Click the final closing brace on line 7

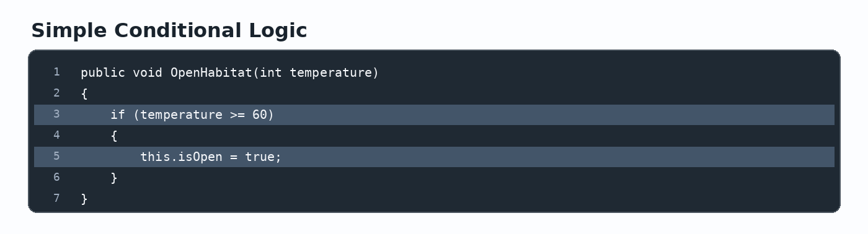(84, 199)
